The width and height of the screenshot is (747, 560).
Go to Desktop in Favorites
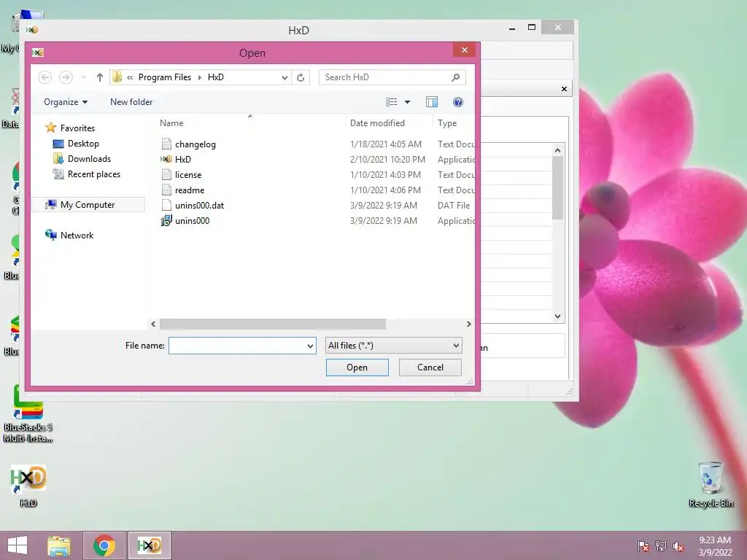[83, 144]
